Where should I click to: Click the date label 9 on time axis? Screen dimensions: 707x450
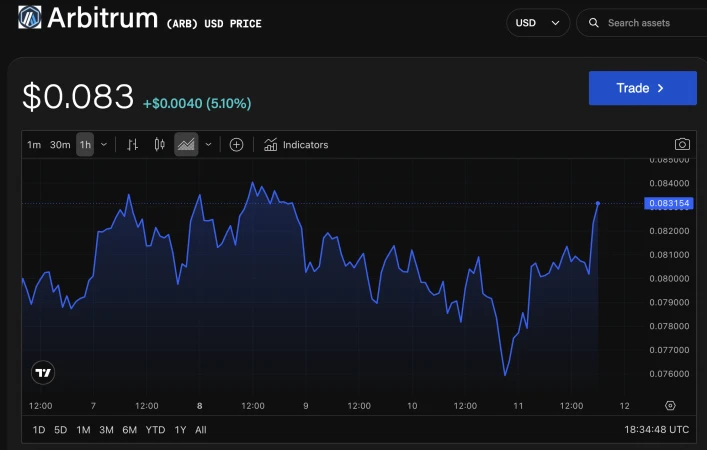tap(306, 406)
